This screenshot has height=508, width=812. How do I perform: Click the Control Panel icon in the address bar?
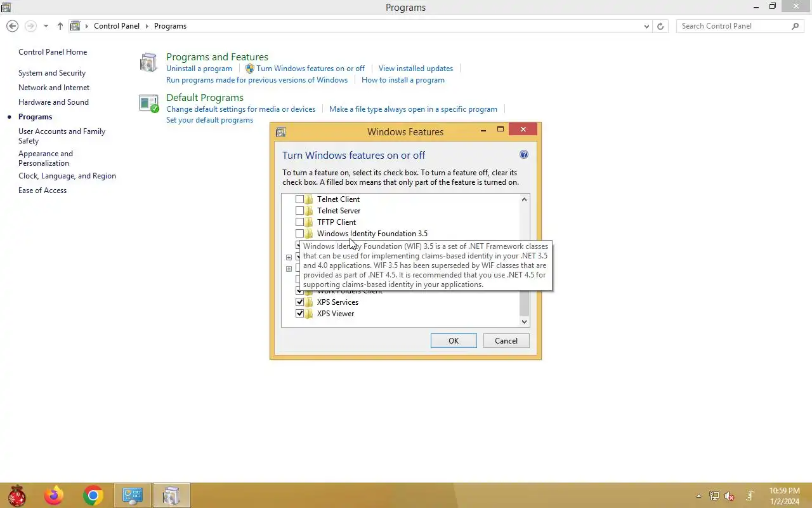click(x=75, y=26)
